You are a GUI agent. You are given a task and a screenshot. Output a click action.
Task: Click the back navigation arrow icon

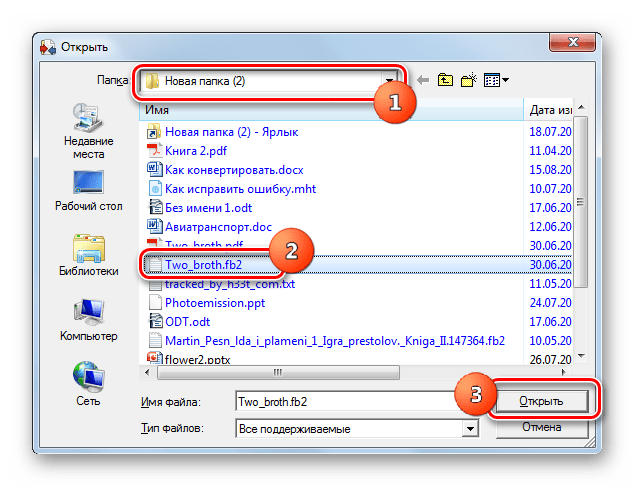[423, 80]
